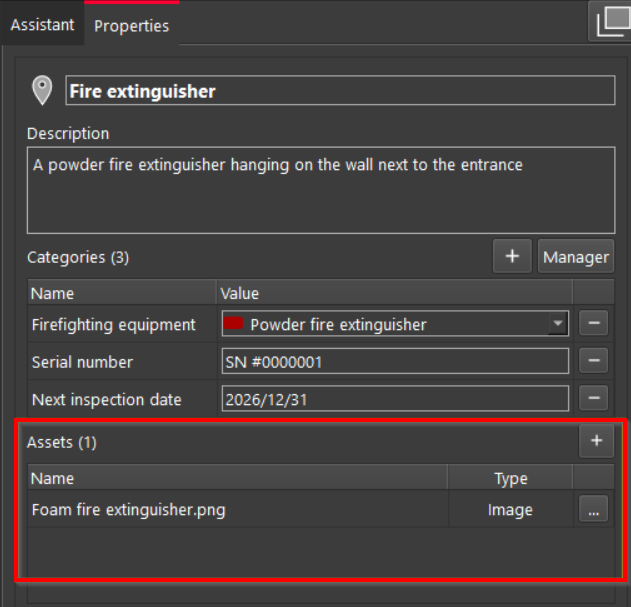This screenshot has height=607, width=631.
Task: Add a new asset with the plus button
Action: (x=596, y=441)
